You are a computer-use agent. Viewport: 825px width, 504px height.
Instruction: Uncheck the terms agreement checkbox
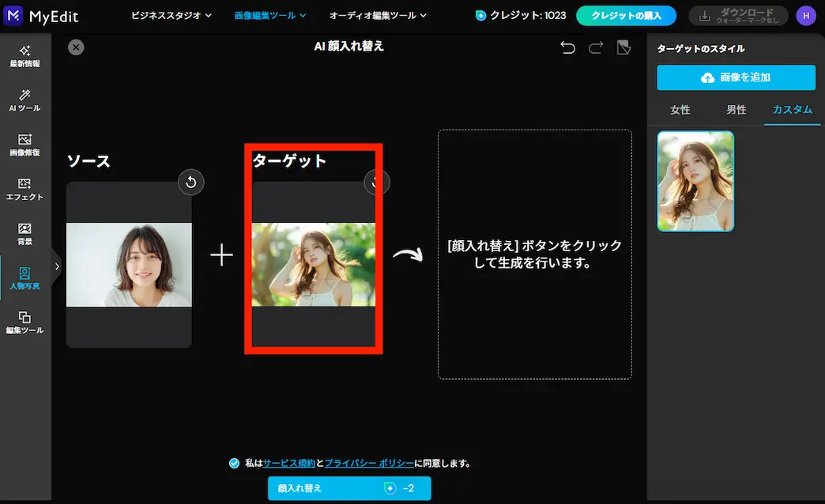tap(232, 464)
